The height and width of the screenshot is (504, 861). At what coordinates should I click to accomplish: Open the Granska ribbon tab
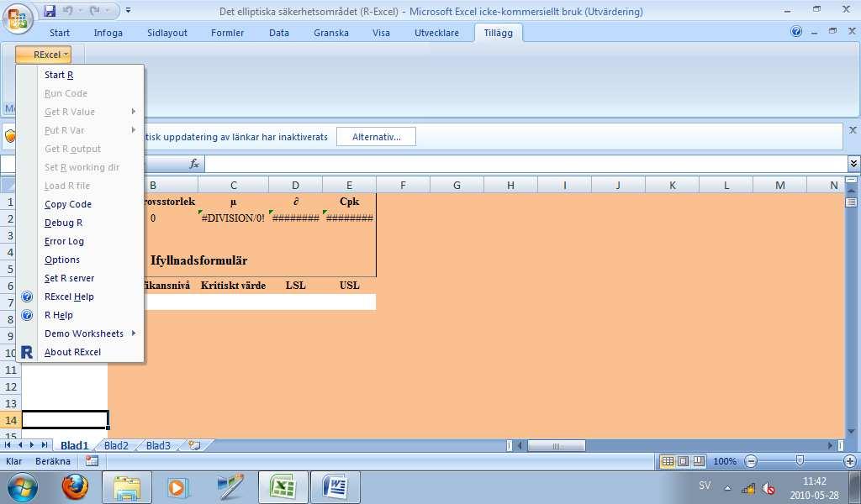[x=331, y=33]
